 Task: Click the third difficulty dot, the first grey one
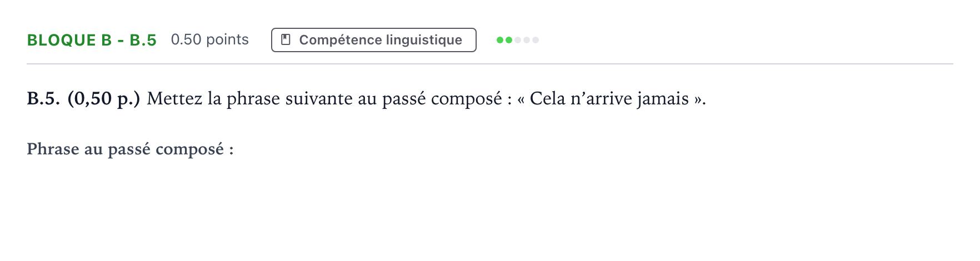coord(518,40)
